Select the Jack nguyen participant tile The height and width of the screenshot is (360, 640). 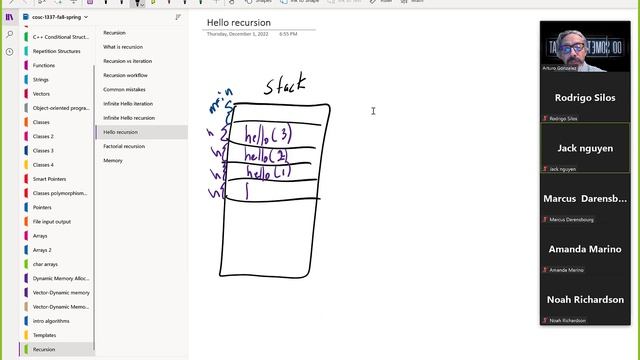[x=585, y=148]
